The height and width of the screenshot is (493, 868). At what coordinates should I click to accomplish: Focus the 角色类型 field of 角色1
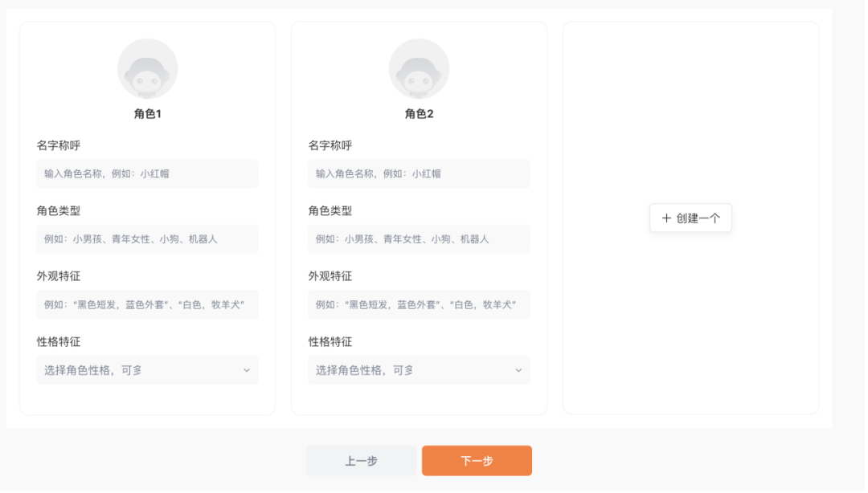coord(148,239)
